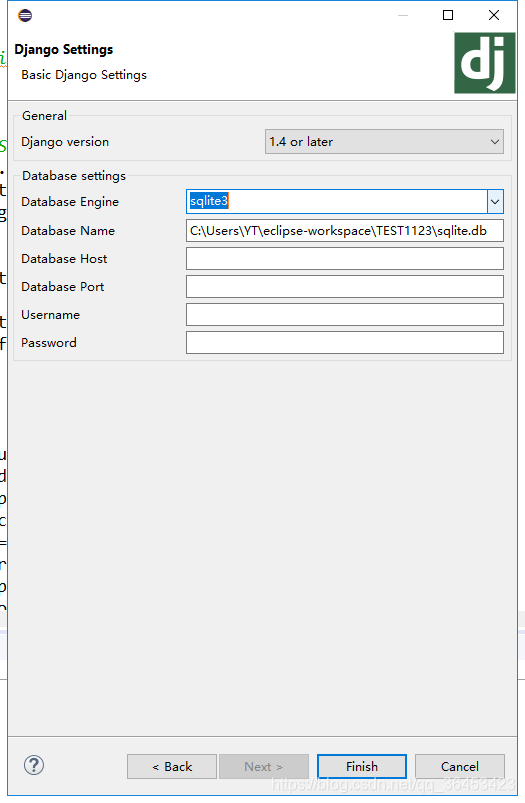Focus the Username field
This screenshot has width=525, height=803.
(x=345, y=314)
